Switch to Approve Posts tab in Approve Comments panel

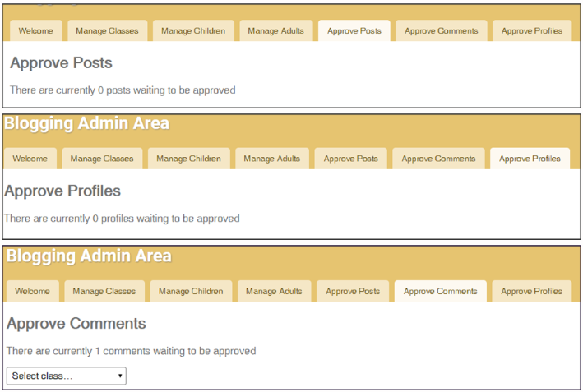[x=353, y=291]
